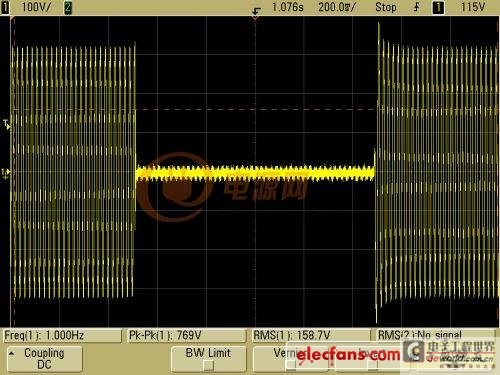
Task: Click the trigger source channel 1 badge
Action: pos(438,7)
